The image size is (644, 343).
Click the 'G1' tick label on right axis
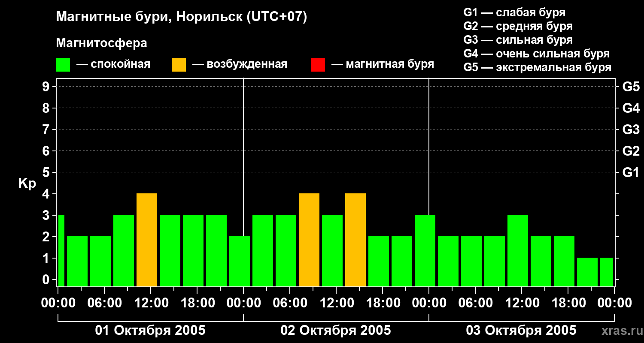631,172
